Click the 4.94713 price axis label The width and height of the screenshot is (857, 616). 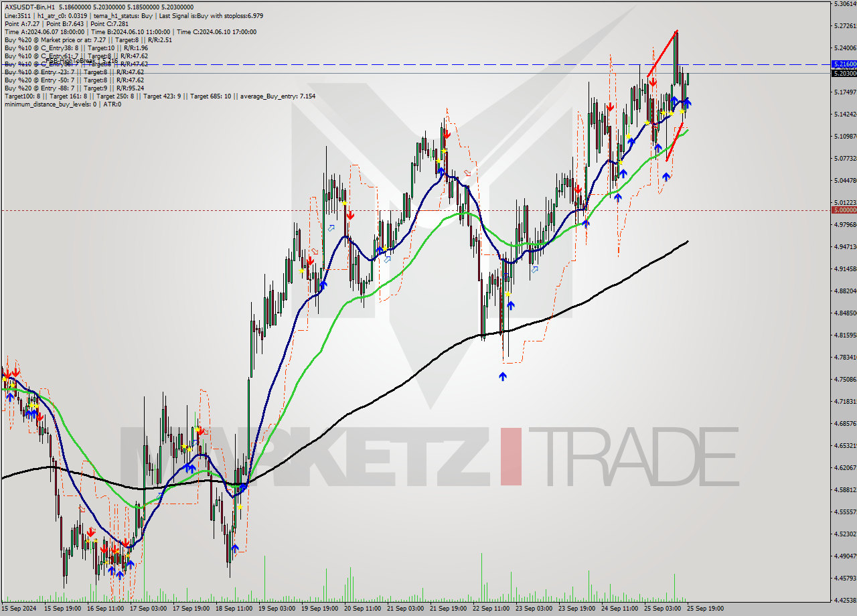(845, 246)
